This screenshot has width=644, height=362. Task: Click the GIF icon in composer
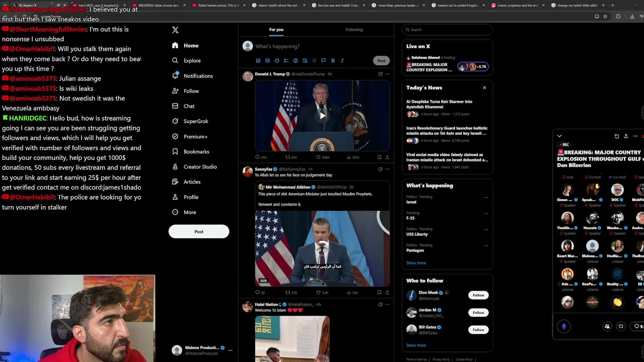click(267, 61)
